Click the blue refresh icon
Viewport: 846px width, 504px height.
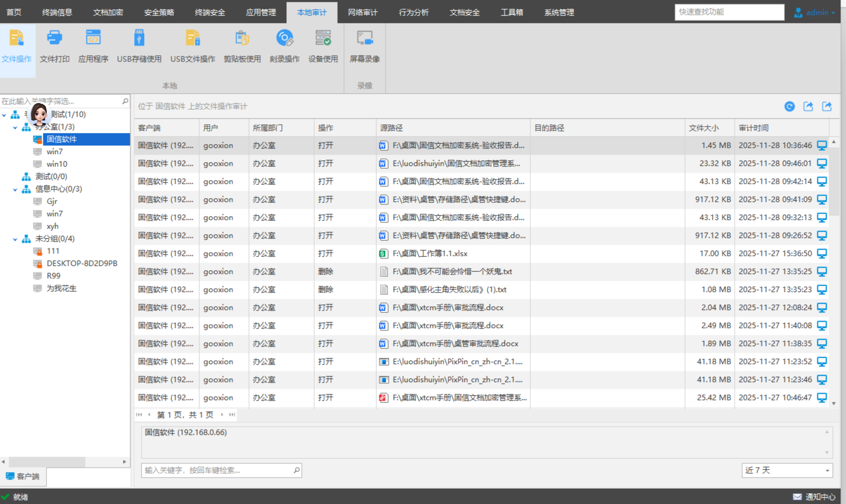click(x=789, y=107)
